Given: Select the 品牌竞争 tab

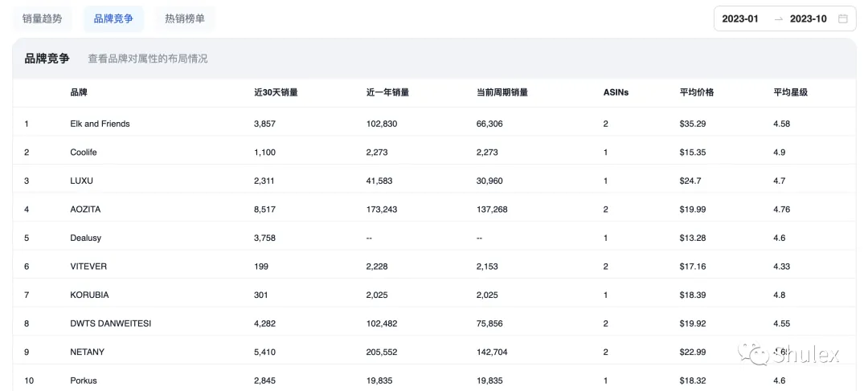Looking at the screenshot, I should pos(113,18).
